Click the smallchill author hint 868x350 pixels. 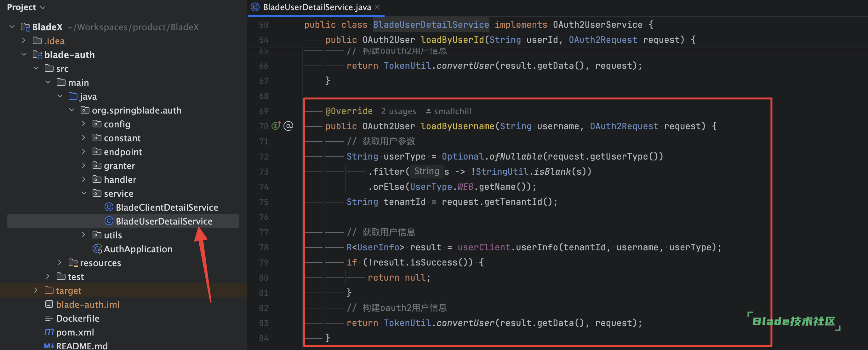[448, 111]
